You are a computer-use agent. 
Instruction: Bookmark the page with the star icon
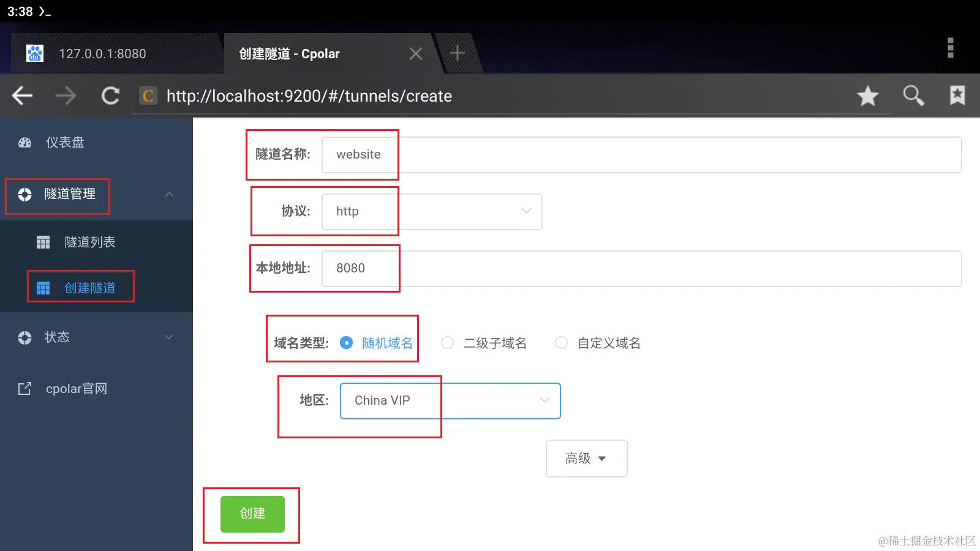(x=867, y=96)
